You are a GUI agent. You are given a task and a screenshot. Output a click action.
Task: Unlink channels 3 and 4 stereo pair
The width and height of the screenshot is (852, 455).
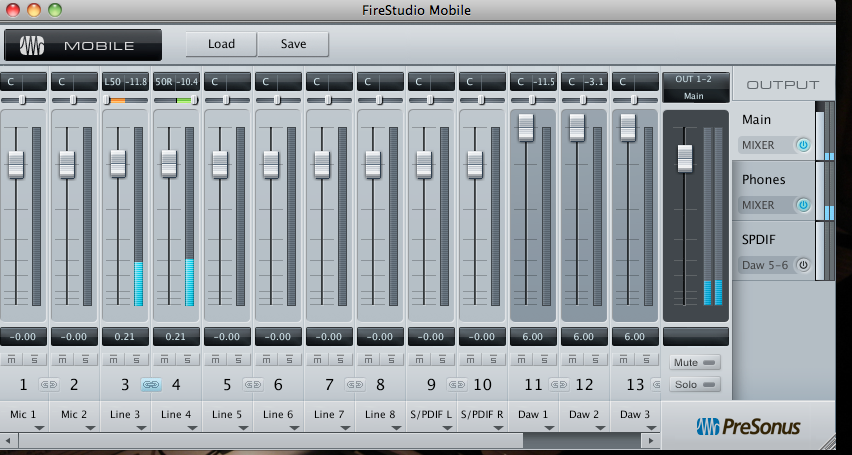151,385
